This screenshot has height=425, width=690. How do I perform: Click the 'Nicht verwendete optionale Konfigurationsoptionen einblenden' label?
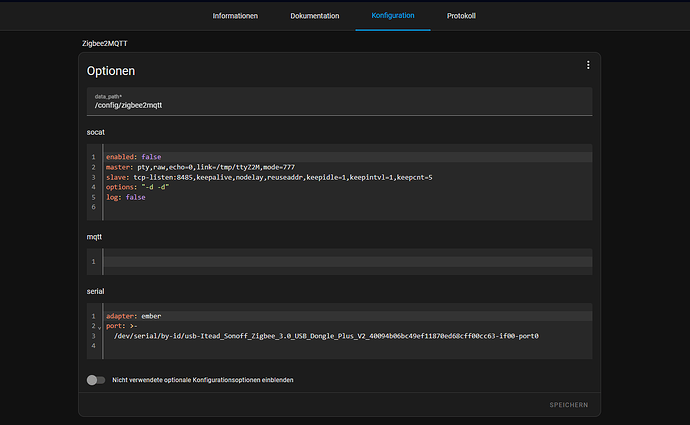tap(202, 380)
